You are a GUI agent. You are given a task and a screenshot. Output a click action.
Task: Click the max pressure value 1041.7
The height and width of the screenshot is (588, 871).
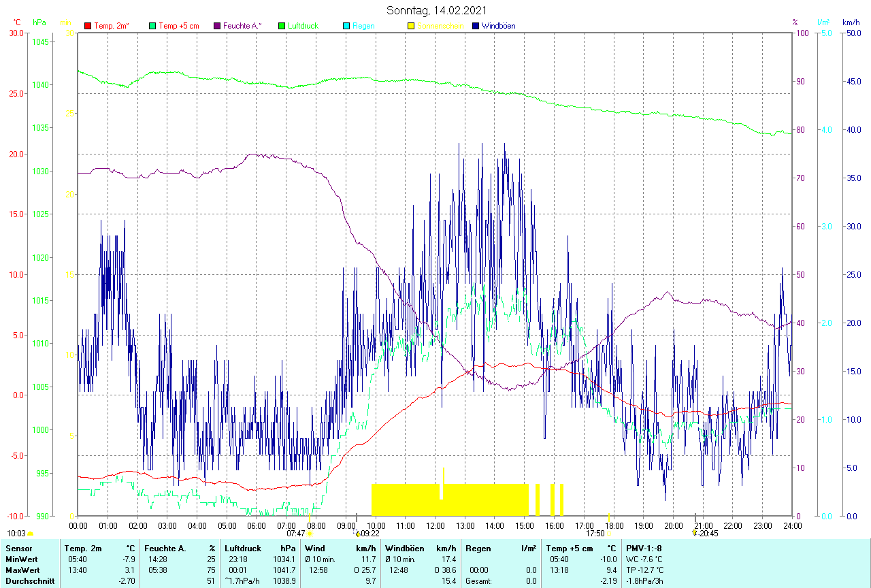tap(284, 570)
